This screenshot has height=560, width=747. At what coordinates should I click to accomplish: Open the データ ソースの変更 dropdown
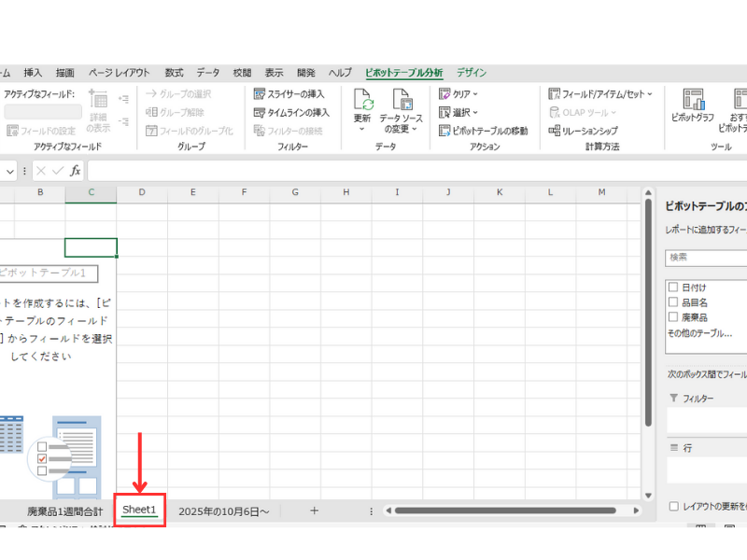tap(402, 110)
